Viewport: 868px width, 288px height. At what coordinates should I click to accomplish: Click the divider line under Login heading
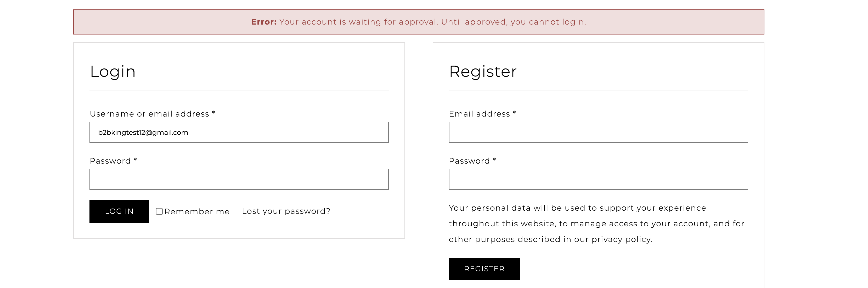pyautogui.click(x=239, y=90)
